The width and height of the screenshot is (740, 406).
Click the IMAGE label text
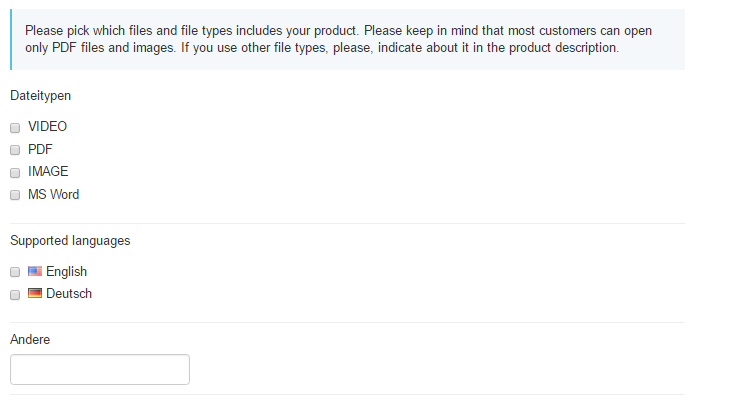(x=48, y=171)
